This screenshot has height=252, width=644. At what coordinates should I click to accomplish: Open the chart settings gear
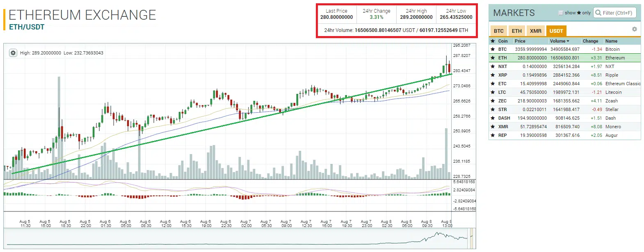point(13,53)
